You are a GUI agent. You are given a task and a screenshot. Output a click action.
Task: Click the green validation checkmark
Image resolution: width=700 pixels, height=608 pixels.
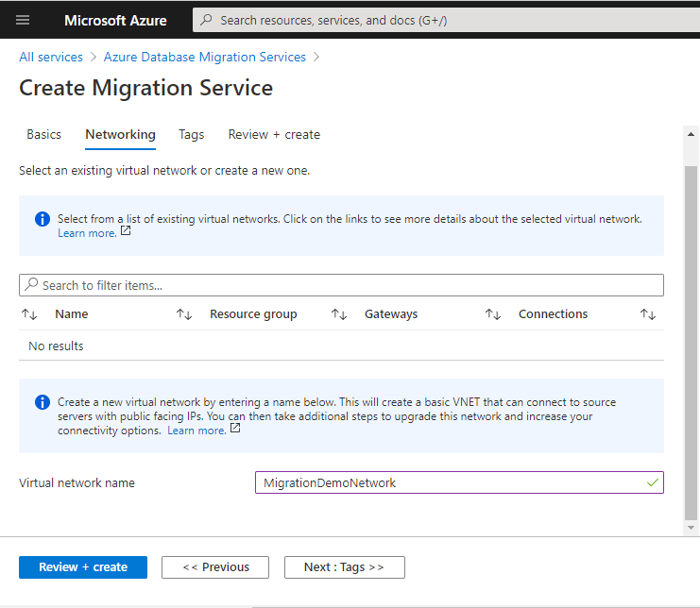point(652,482)
